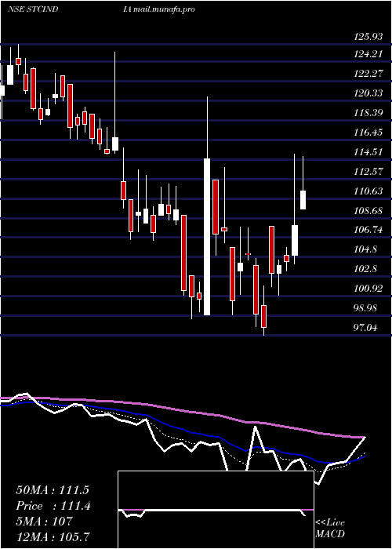Click the 108.68 price axis label
Image resolution: width=392 pixels, height=549 pixels.
[x=367, y=211]
